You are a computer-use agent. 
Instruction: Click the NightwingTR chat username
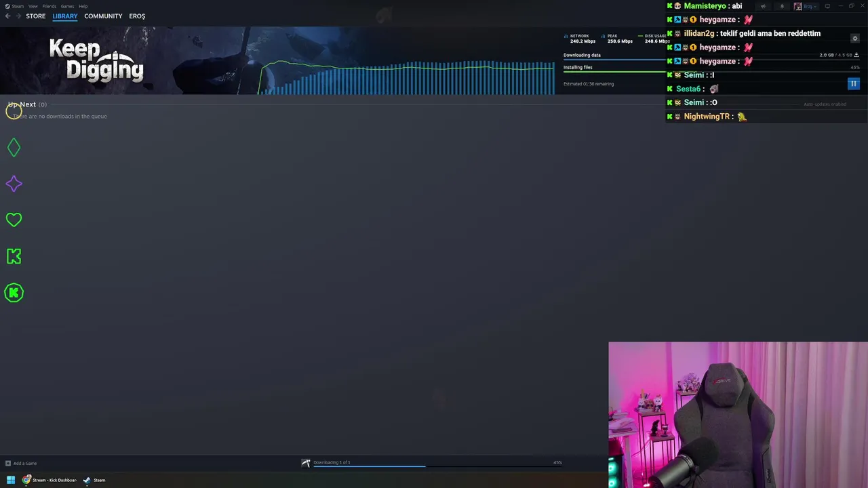[x=707, y=117]
